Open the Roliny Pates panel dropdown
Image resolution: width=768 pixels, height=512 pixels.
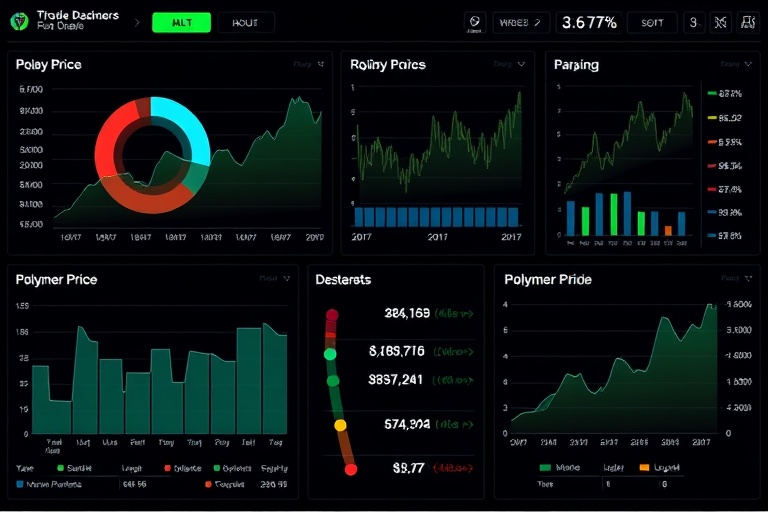pyautogui.click(x=521, y=64)
